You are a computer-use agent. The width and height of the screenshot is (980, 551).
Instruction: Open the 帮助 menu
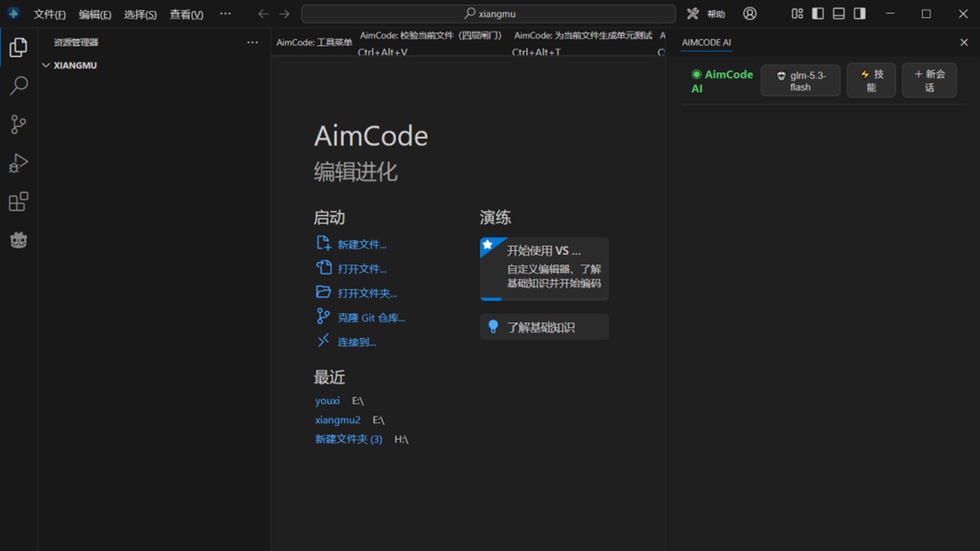716,14
